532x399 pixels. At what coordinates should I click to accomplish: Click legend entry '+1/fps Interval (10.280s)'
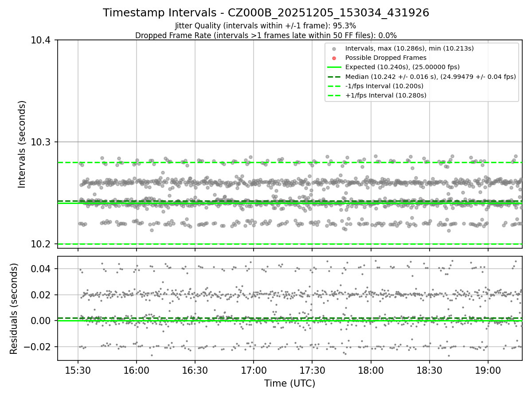pyautogui.click(x=386, y=95)
